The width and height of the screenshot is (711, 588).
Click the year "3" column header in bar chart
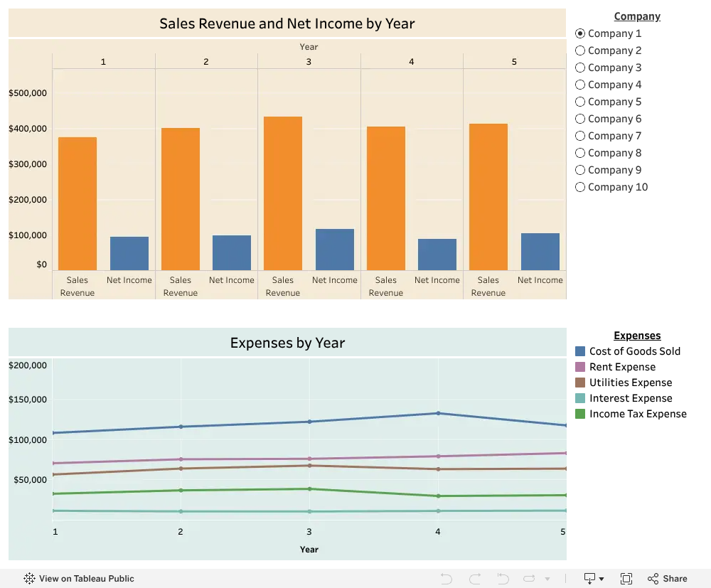[309, 62]
